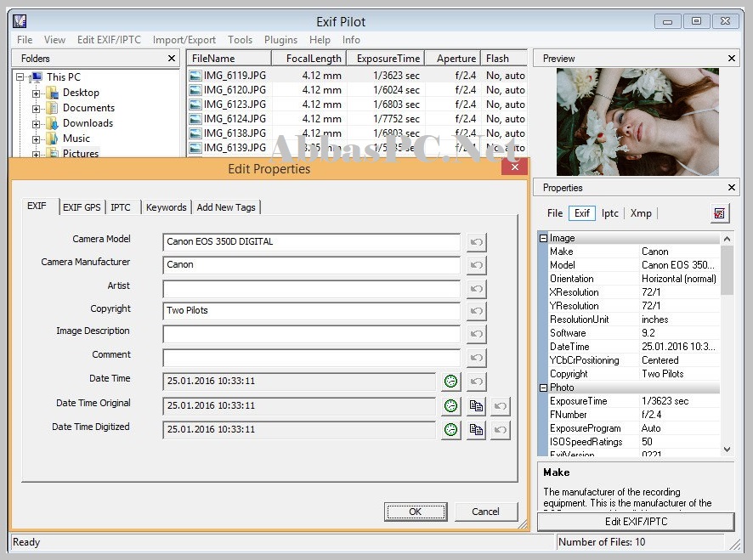The height and width of the screenshot is (560, 753).
Task: Open the Import/Export menu
Action: pos(184,40)
